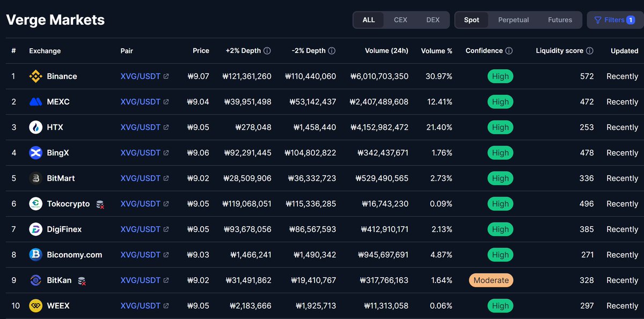Sort table by Volume % column header
The height and width of the screenshot is (319, 644).
click(x=437, y=51)
